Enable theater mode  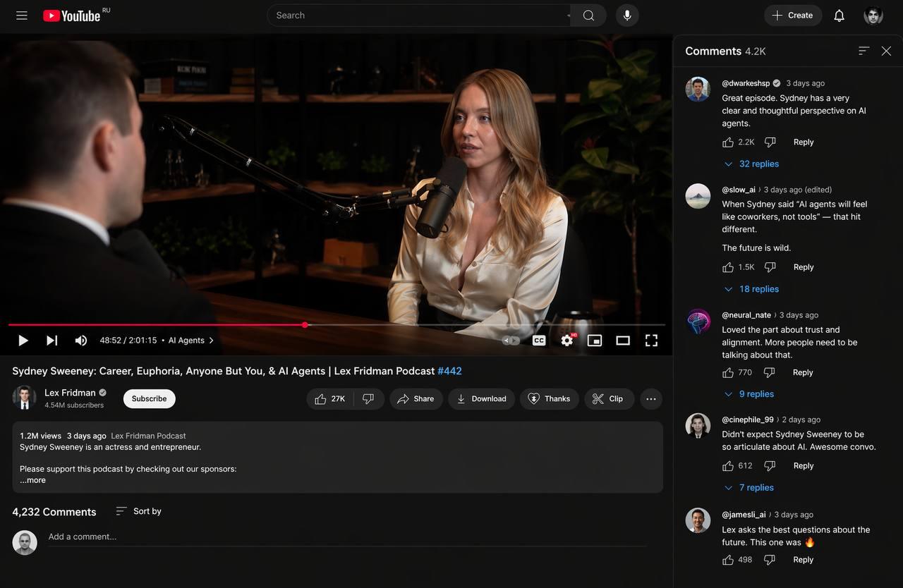click(623, 341)
